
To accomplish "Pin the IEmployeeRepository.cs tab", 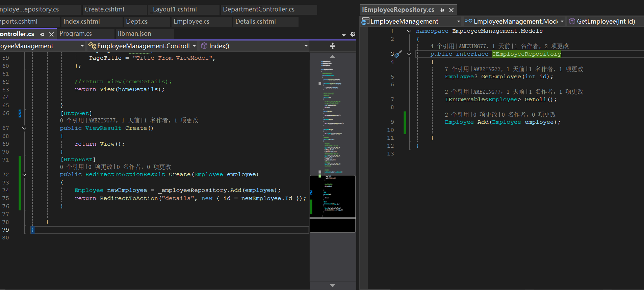I will pos(442,10).
